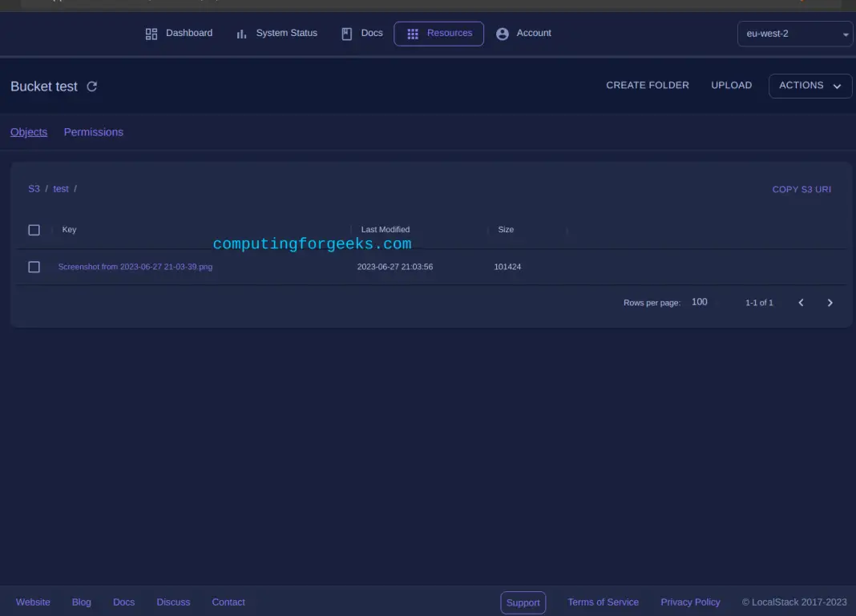
Task: Switch to the Permissions tab
Action: (x=94, y=132)
